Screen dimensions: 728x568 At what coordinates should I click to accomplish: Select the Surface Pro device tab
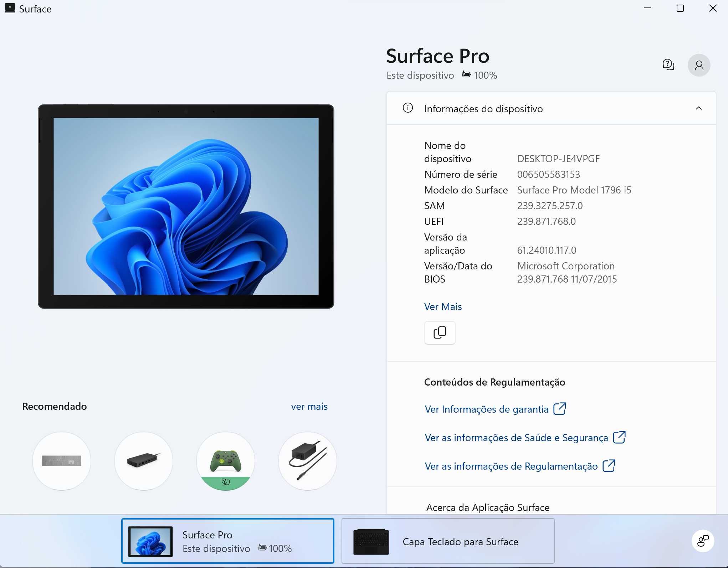tap(227, 541)
